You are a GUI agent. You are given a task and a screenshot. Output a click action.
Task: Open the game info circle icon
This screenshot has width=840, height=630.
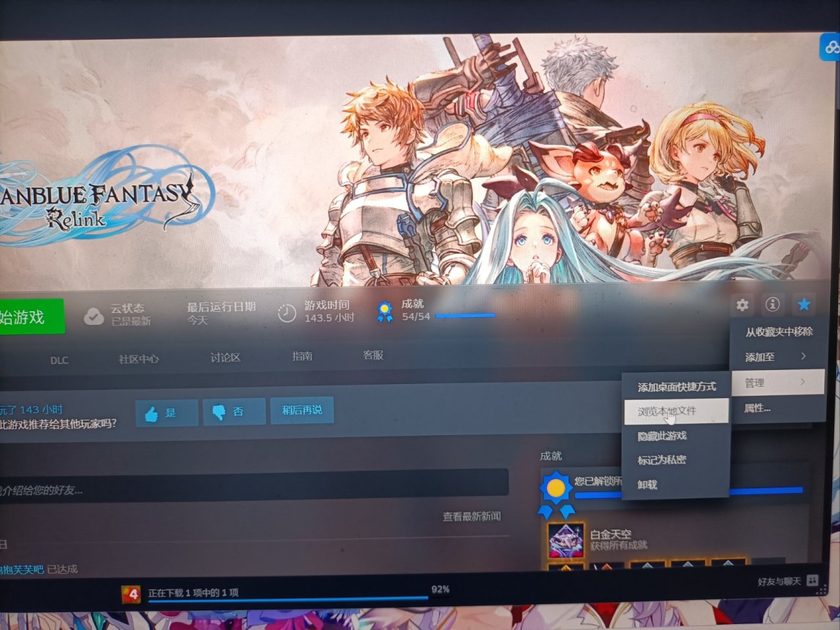(x=773, y=304)
